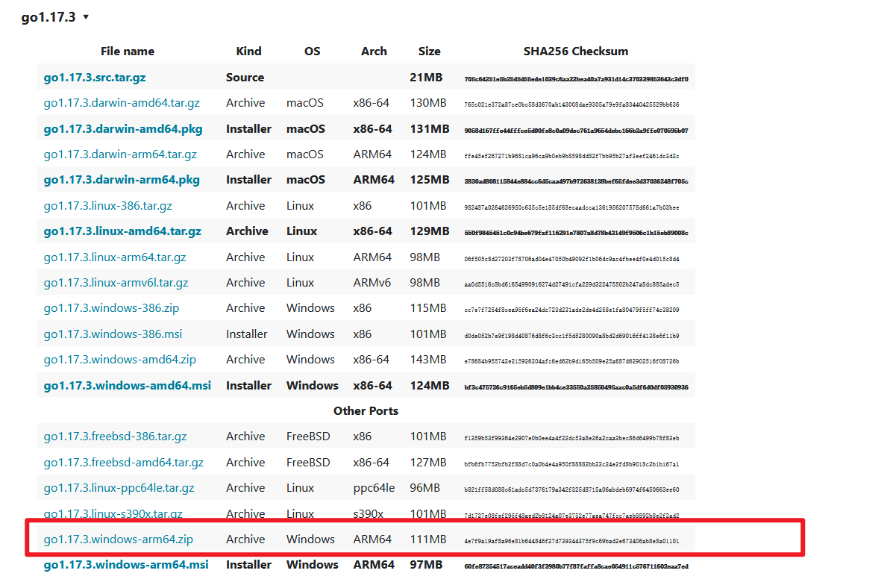The width and height of the screenshot is (887, 588).
Task: Download go1.17.3.darwin-amd64.pkg installer
Action: pos(123,129)
